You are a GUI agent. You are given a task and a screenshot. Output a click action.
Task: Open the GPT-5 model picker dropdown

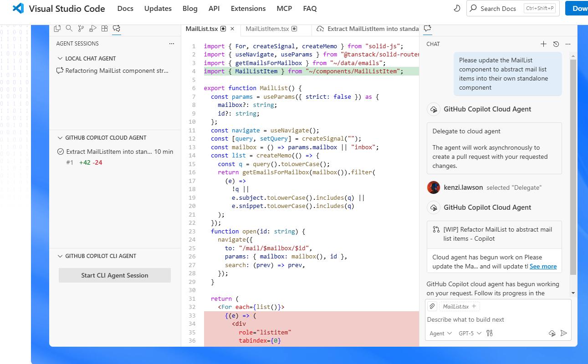click(470, 333)
